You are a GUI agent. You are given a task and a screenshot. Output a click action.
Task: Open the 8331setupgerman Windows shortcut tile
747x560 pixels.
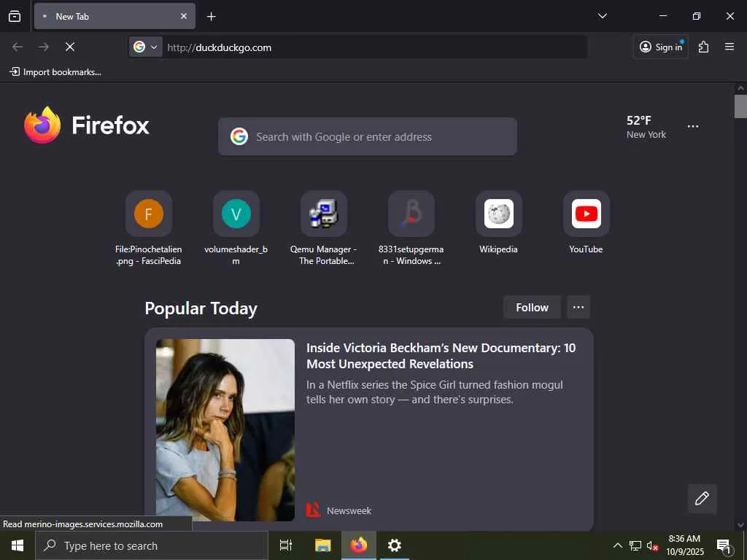tap(411, 227)
